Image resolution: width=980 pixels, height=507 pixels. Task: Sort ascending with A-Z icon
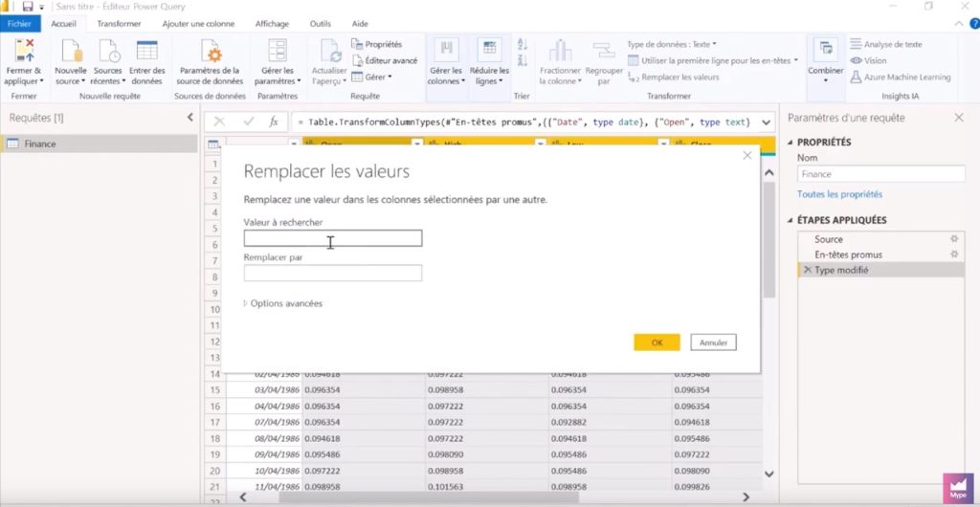[x=523, y=44]
